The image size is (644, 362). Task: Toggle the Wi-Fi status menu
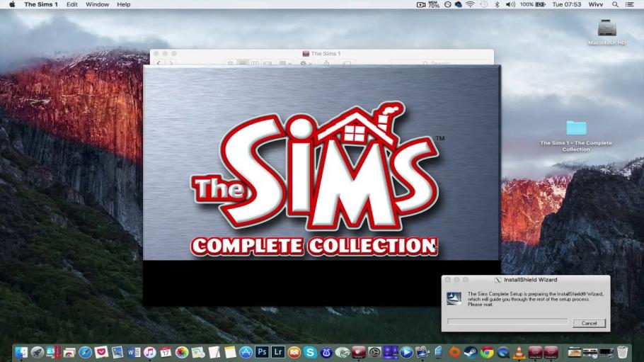(470, 4)
